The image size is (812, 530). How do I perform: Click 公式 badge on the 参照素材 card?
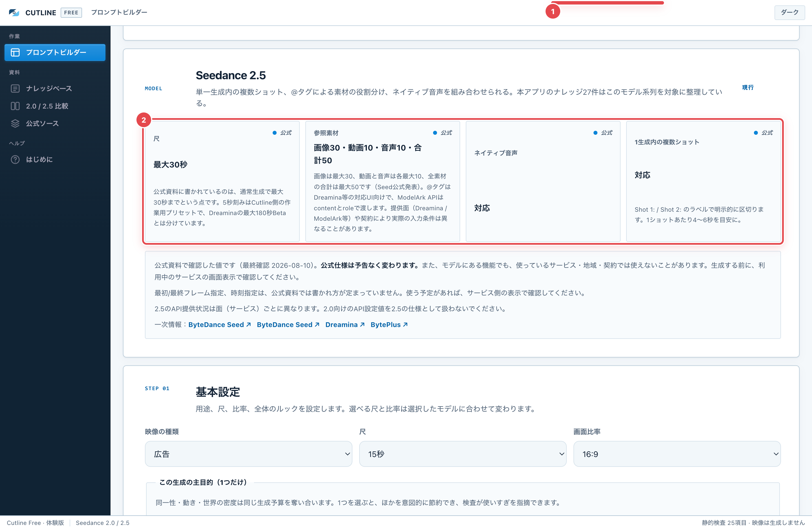click(x=442, y=133)
